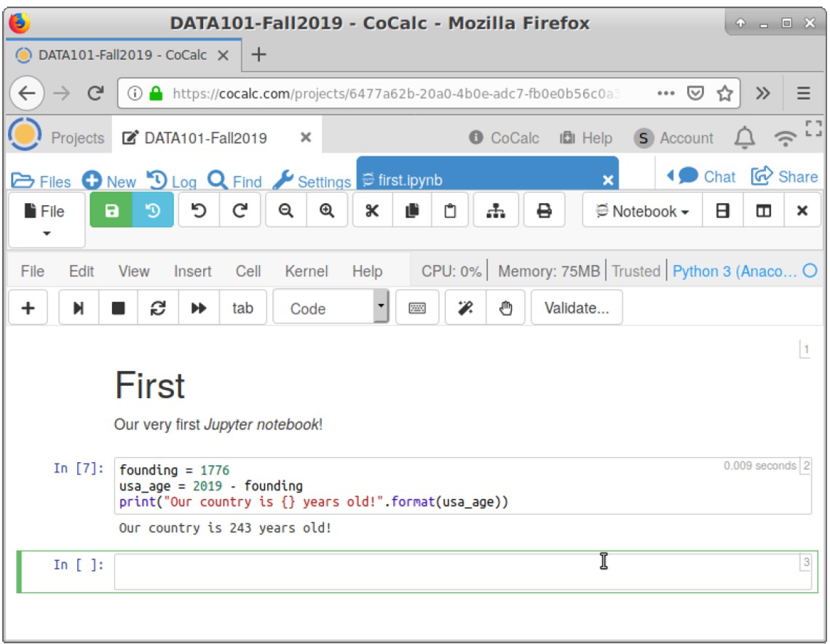
Task: Split frame vertically icon
Action: pyautogui.click(x=763, y=210)
